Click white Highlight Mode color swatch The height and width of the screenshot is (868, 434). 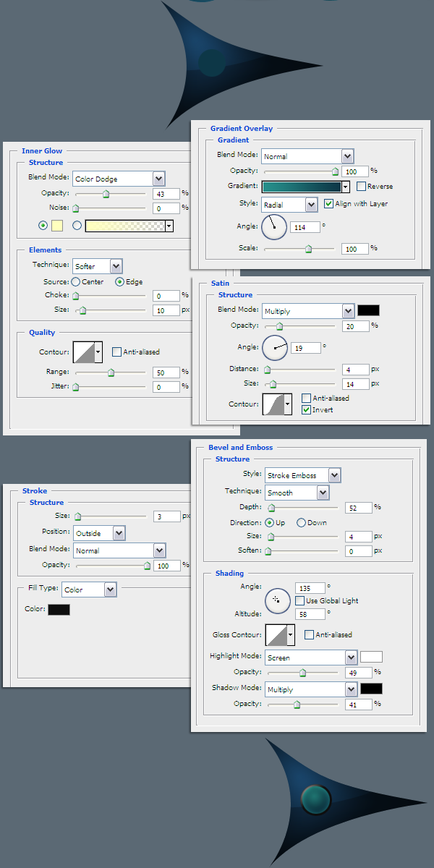pos(372,657)
